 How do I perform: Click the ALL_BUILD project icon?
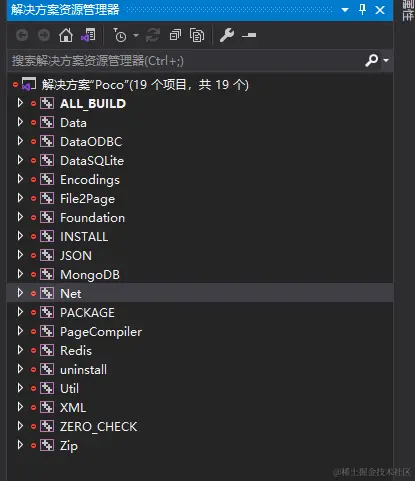click(47, 103)
